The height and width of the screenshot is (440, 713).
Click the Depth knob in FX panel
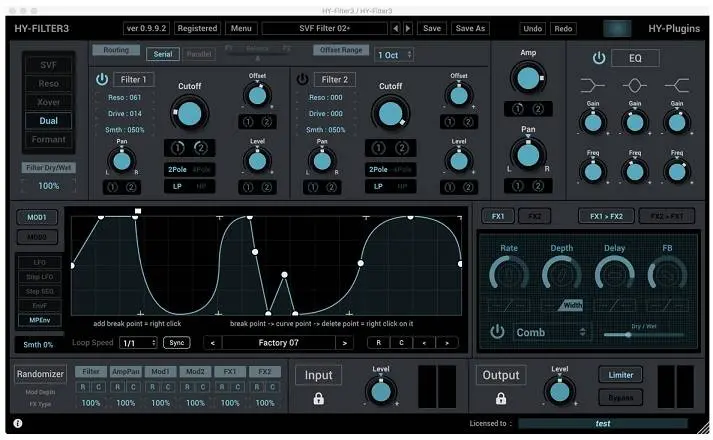point(562,275)
